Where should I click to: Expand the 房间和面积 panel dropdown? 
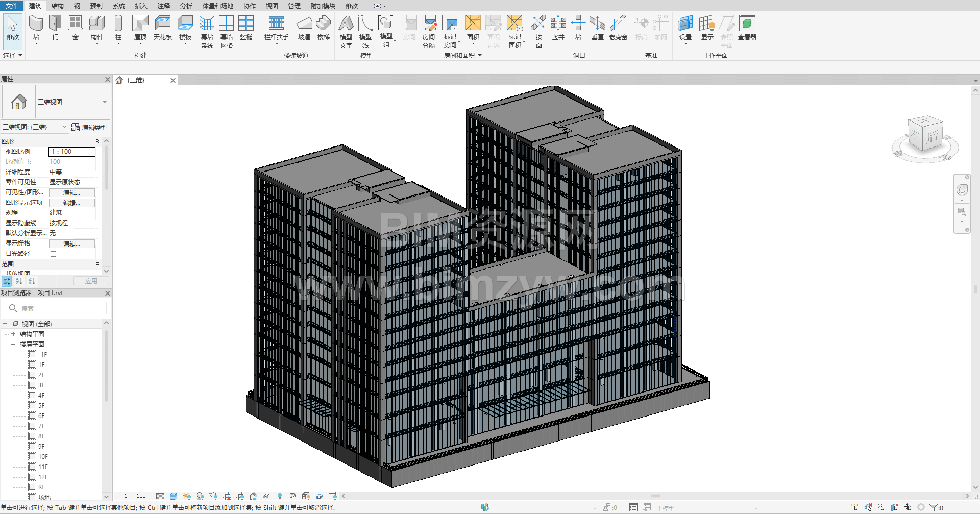point(480,55)
